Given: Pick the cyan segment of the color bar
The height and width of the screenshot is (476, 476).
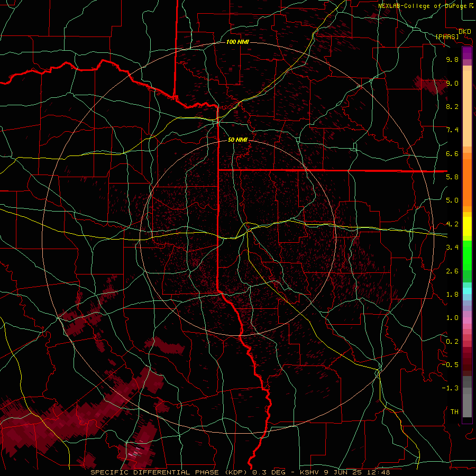Looking at the screenshot, I should coord(467,291).
